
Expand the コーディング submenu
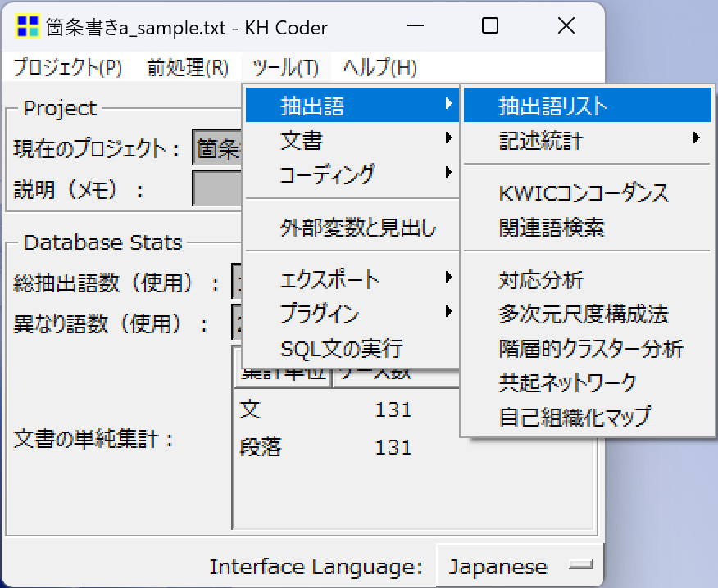click(x=352, y=174)
